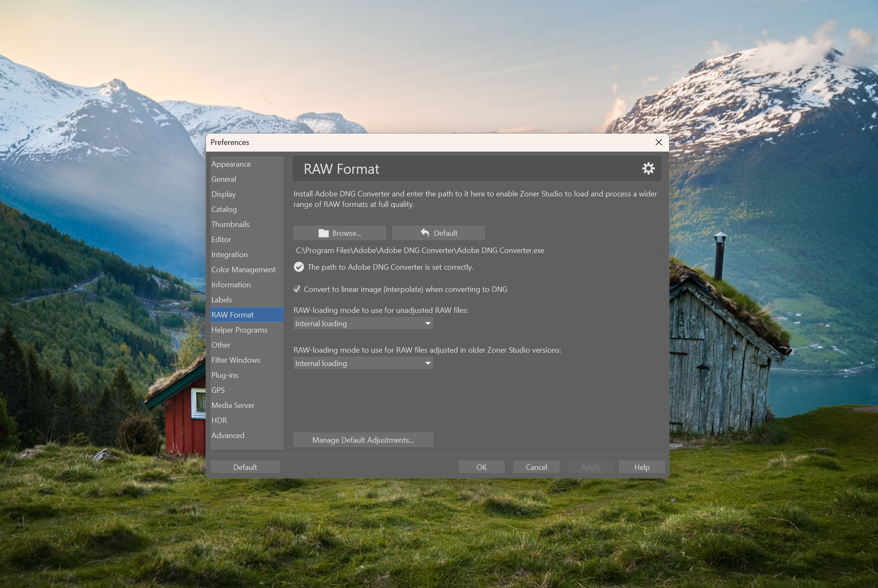878x588 pixels.
Task: Open Help for preferences
Action: (642, 467)
